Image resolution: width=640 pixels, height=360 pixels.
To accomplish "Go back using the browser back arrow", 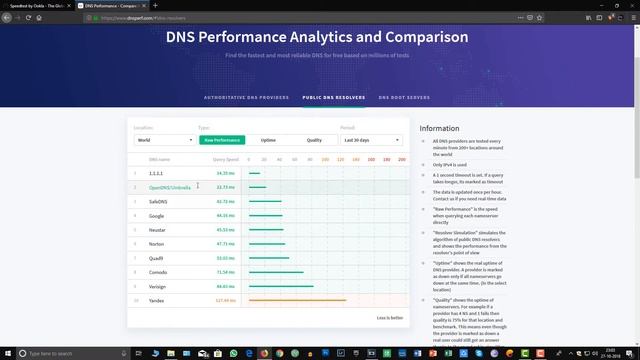I will (x=7, y=18).
